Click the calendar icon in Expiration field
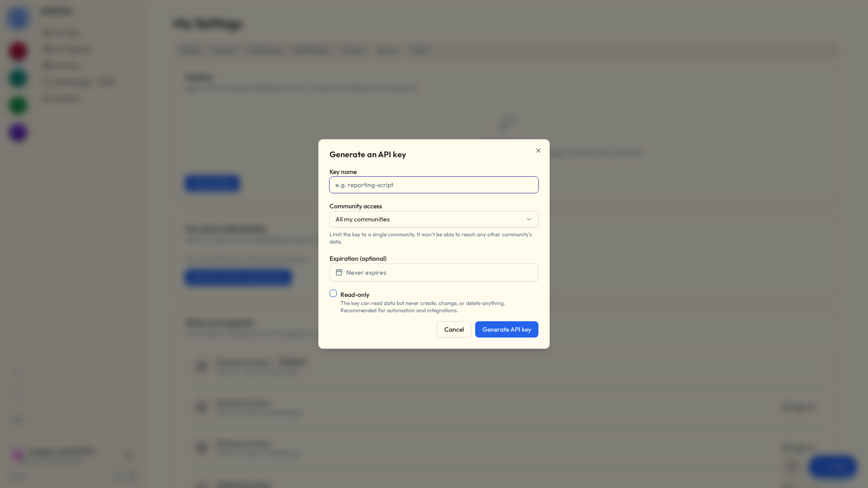The height and width of the screenshot is (488, 868). click(x=339, y=272)
